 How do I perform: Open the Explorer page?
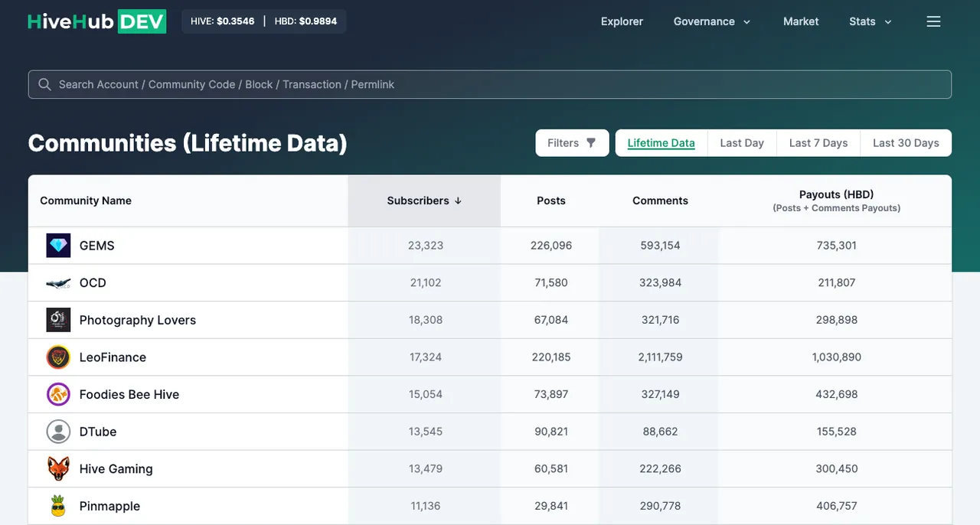coord(622,21)
